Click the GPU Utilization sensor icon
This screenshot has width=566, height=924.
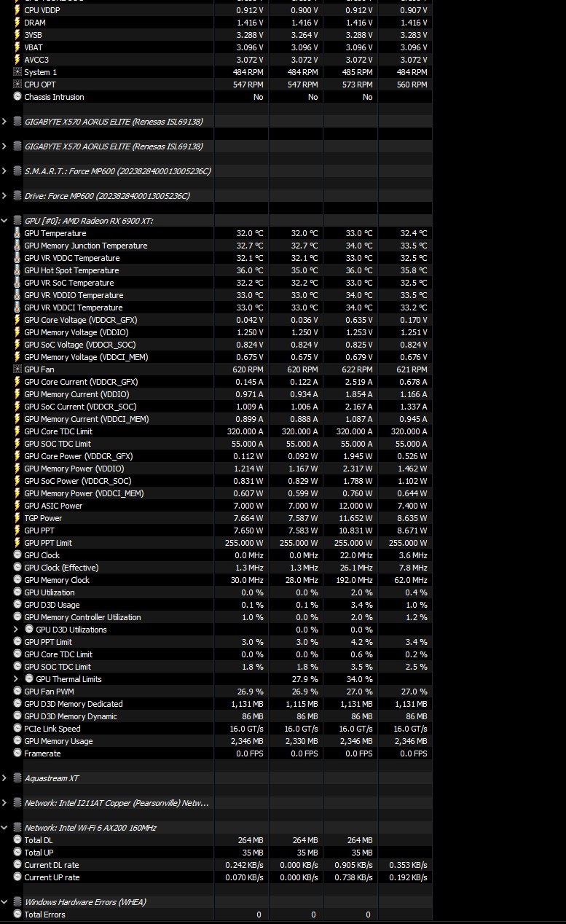pyautogui.click(x=17, y=592)
